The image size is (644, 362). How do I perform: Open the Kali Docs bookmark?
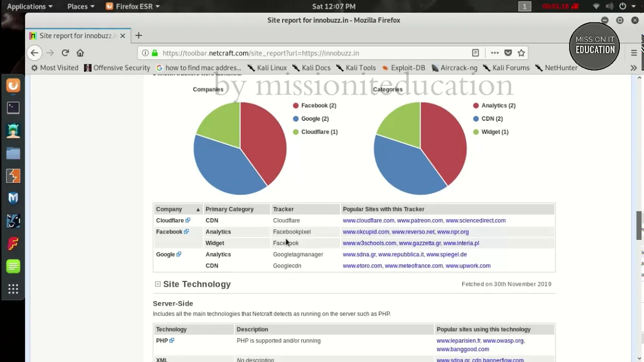click(311, 68)
